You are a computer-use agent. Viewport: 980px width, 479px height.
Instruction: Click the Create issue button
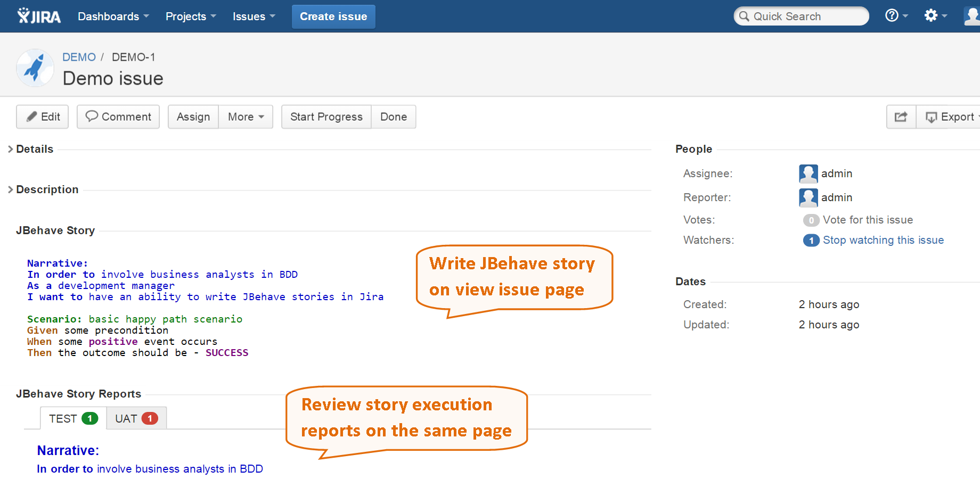333,16
